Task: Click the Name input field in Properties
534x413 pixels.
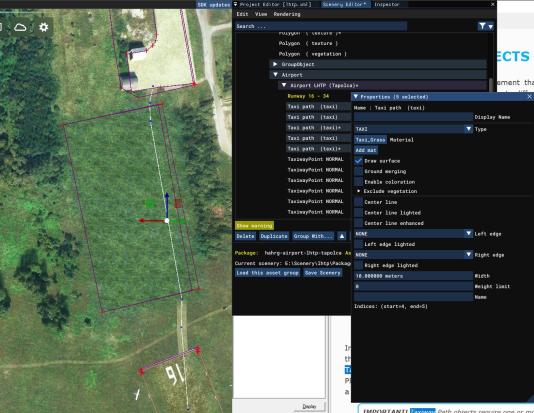Action: click(x=413, y=297)
